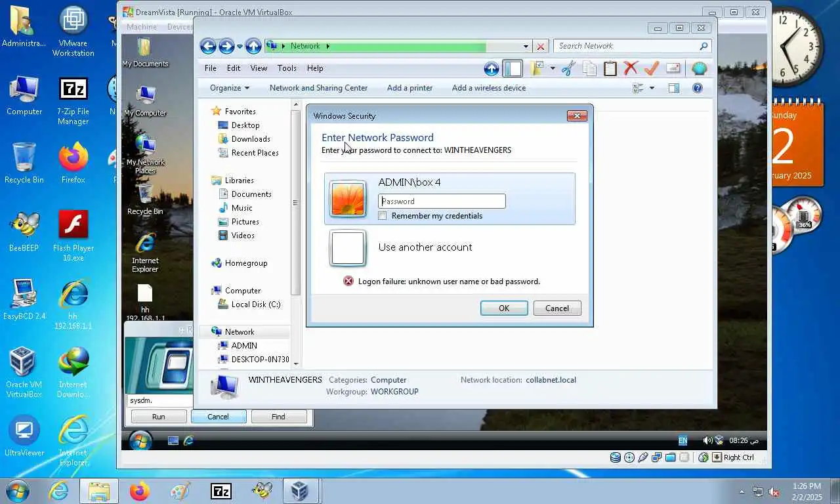Select Homegroup in navigation pane
Image resolution: width=840 pixels, height=504 pixels.
click(x=246, y=263)
